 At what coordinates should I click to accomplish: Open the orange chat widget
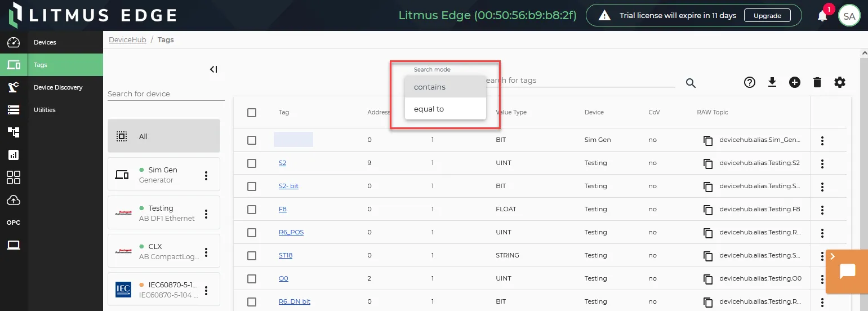coord(847,272)
